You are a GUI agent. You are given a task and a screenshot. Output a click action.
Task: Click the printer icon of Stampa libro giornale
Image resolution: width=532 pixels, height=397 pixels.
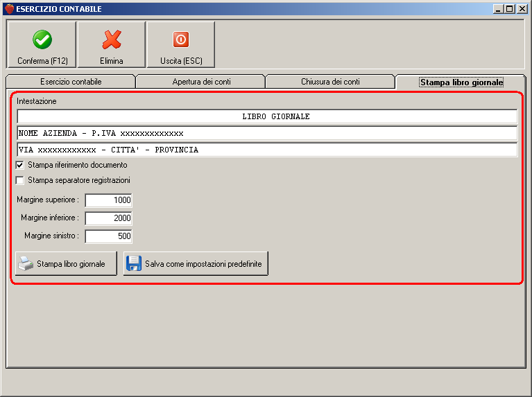26,263
